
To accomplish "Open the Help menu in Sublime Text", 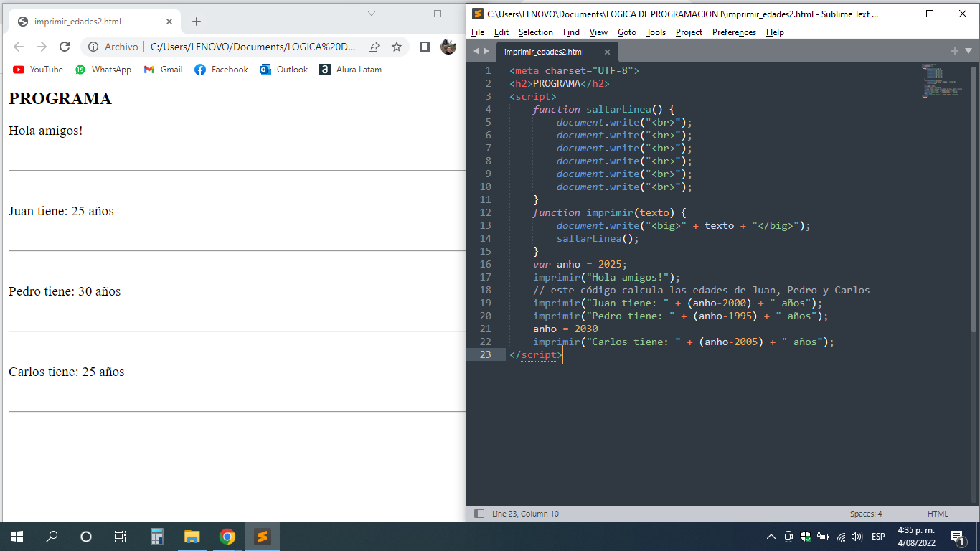I will tap(775, 32).
